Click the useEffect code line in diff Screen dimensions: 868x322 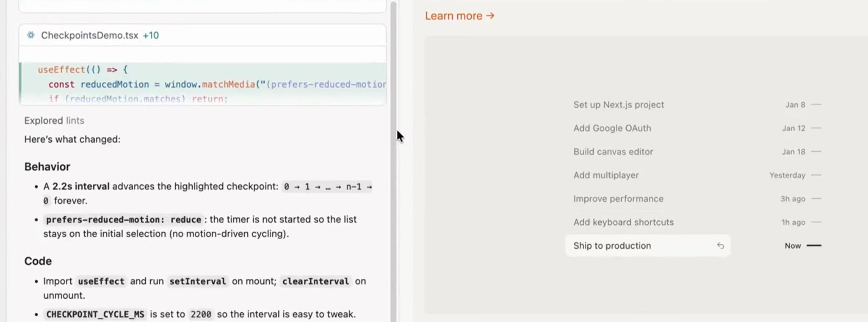point(83,69)
